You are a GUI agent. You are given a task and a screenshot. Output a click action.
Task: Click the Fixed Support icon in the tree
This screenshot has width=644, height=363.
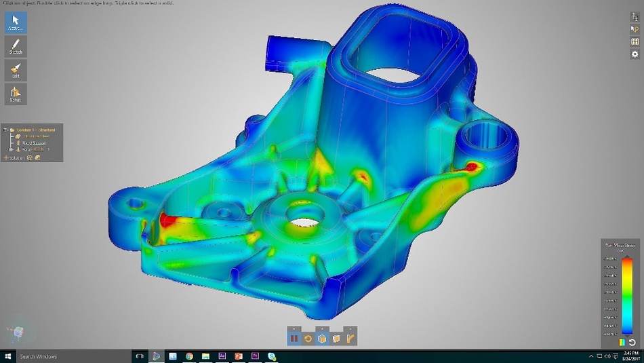click(18, 143)
